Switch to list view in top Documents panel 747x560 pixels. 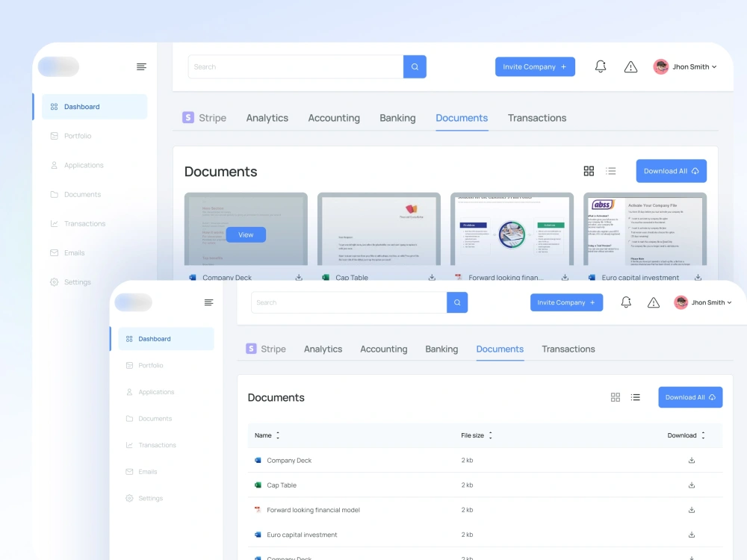tap(611, 171)
